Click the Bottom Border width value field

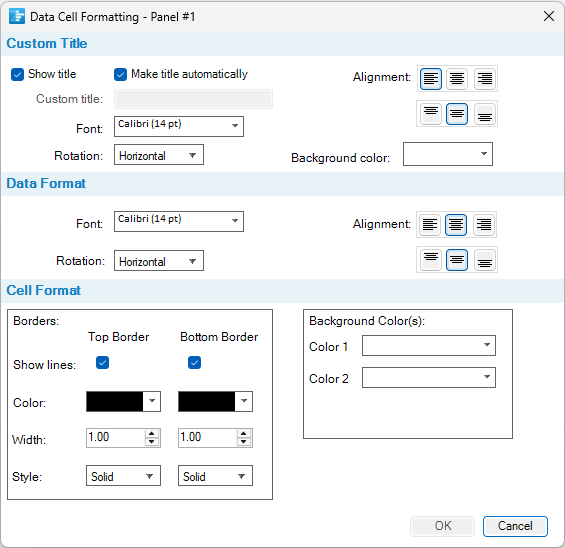[208, 438]
